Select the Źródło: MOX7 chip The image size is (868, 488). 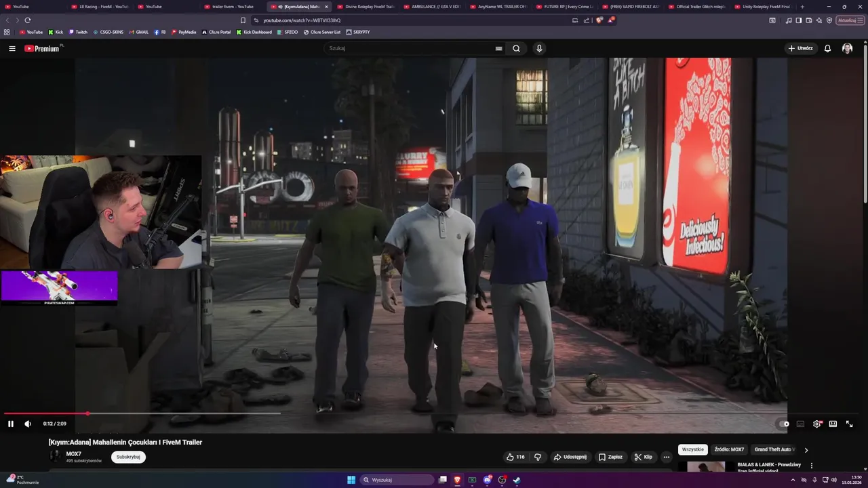click(729, 449)
